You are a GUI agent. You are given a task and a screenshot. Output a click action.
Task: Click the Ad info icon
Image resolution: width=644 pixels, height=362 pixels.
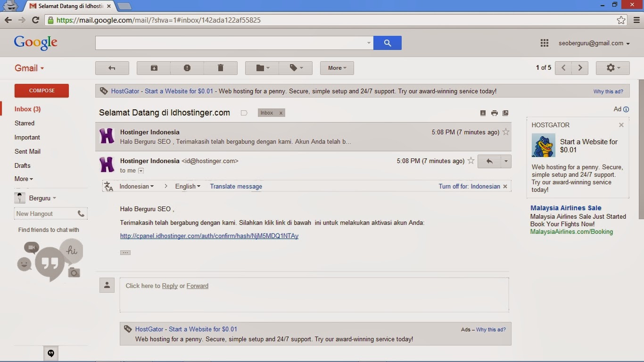coord(626,109)
